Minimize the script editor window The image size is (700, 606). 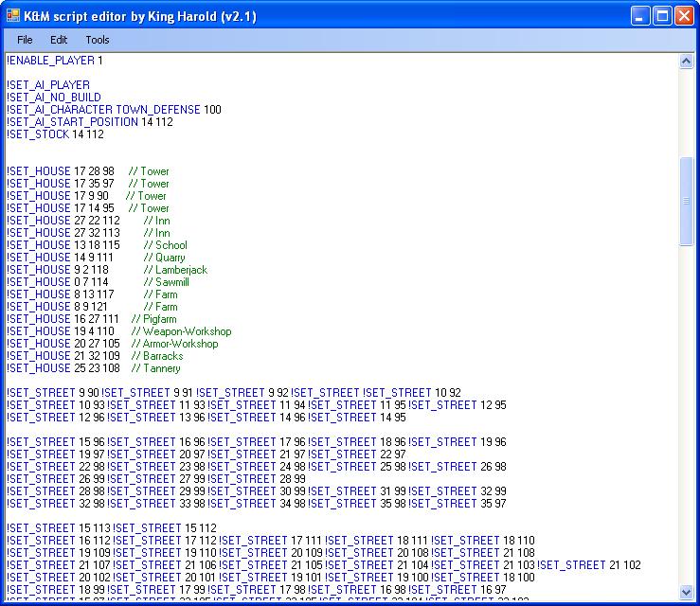click(x=641, y=16)
